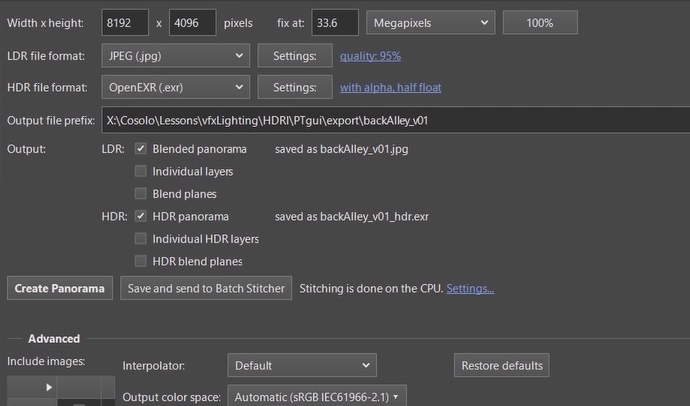Image resolution: width=690 pixels, height=406 pixels.
Task: Open the stitching CPU Settings link
Action: click(470, 289)
